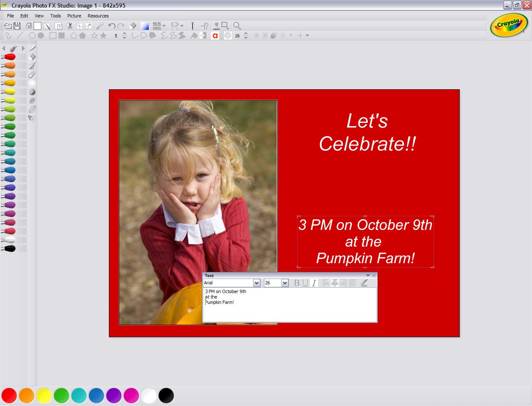The height and width of the screenshot is (406, 532).
Task: Pick the purple swatch in the bottom palette
Action: 113,396
